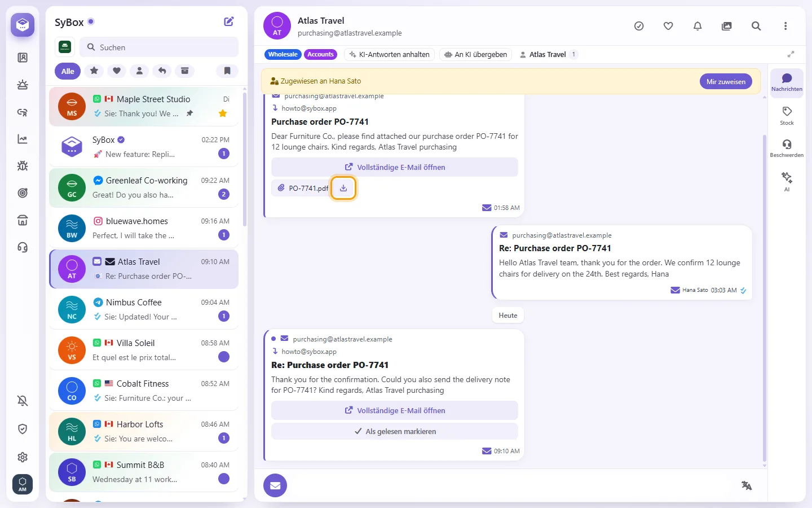The image size is (812, 508).
Task: Open the three-dot more options menu
Action: (785, 26)
